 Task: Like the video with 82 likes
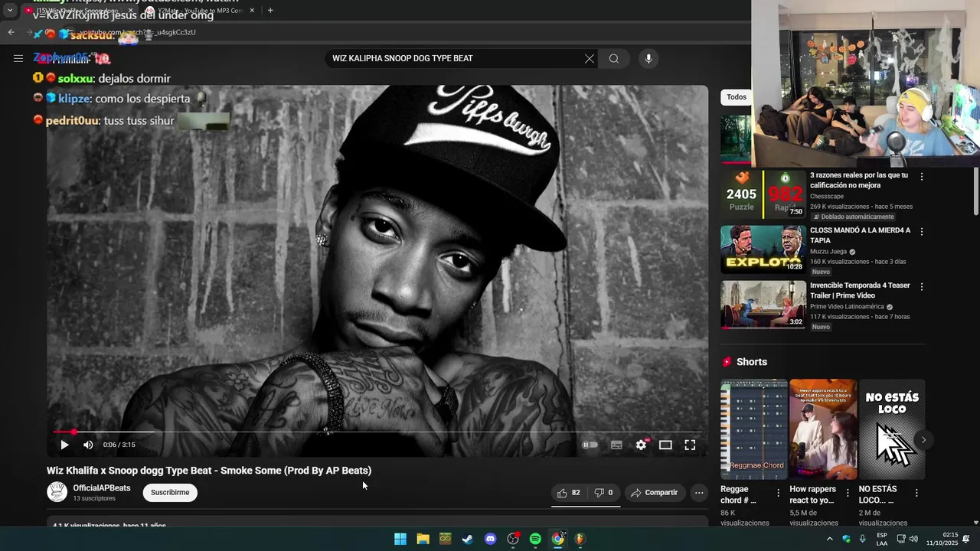point(568,493)
